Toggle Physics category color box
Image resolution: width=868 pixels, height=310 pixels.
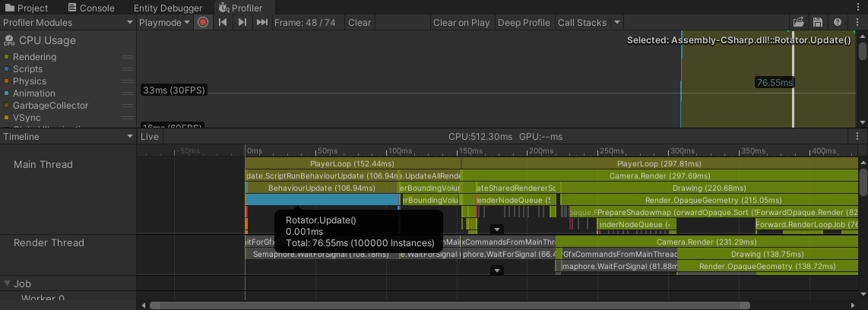(7, 81)
